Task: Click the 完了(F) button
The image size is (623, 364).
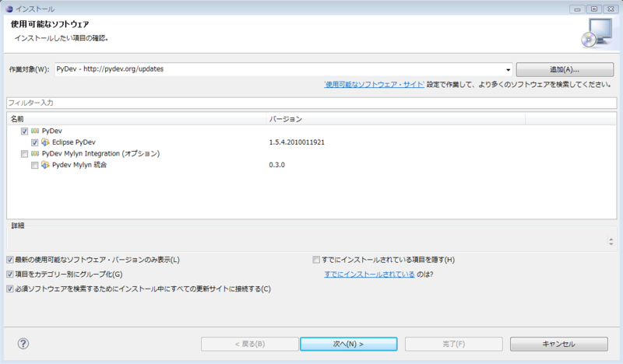Action: click(x=454, y=344)
